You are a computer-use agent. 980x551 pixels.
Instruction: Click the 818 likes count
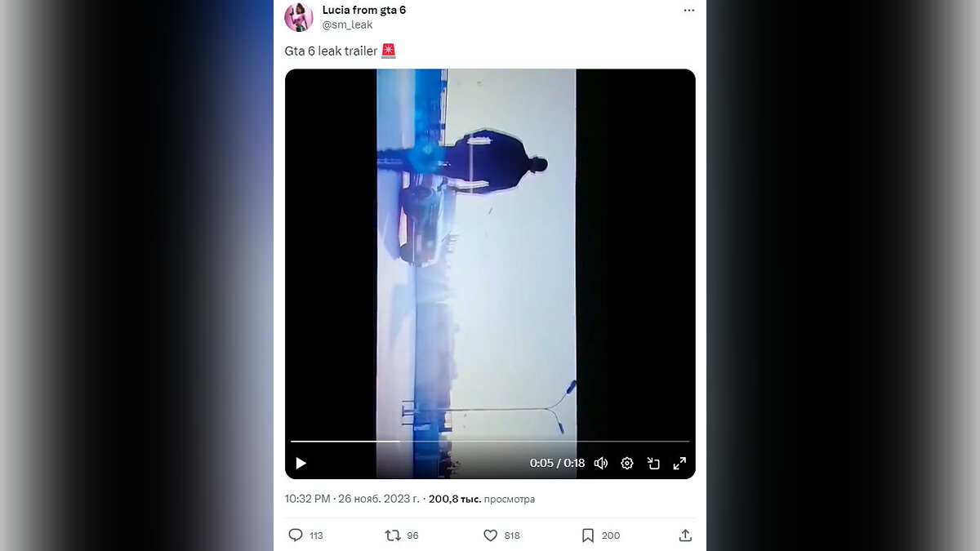[512, 535]
